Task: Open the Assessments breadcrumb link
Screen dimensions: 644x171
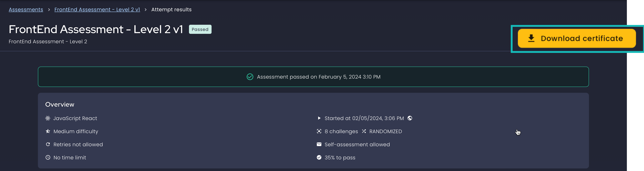Action: (26, 9)
